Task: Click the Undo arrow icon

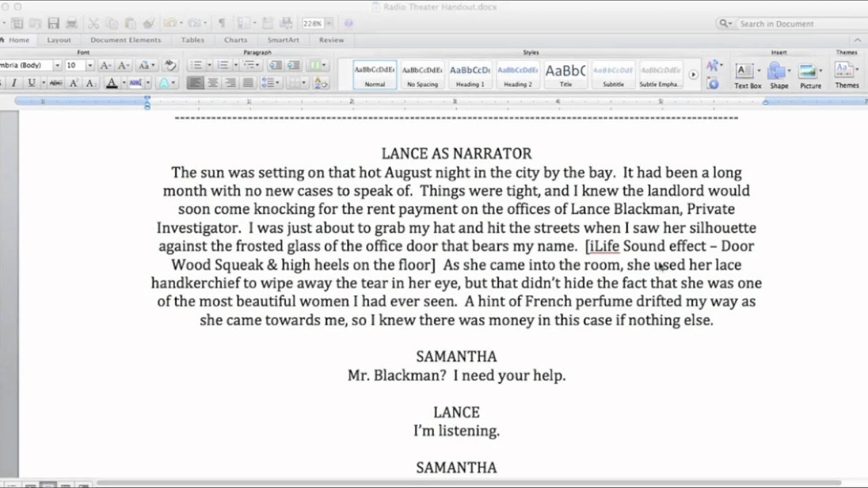Action: (170, 23)
